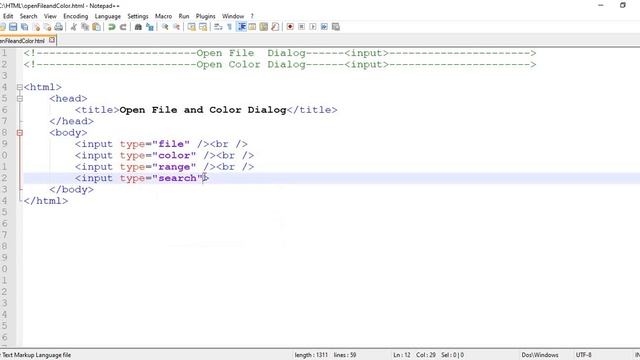The height and width of the screenshot is (360, 640).
Task: Toggle synchronize horizontal scrolling icon
Action: tap(203, 27)
